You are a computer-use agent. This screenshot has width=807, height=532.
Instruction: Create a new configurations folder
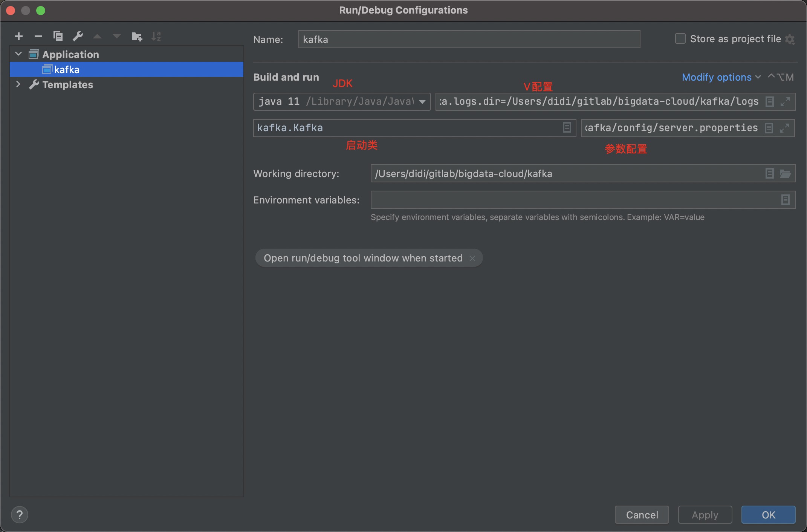136,36
